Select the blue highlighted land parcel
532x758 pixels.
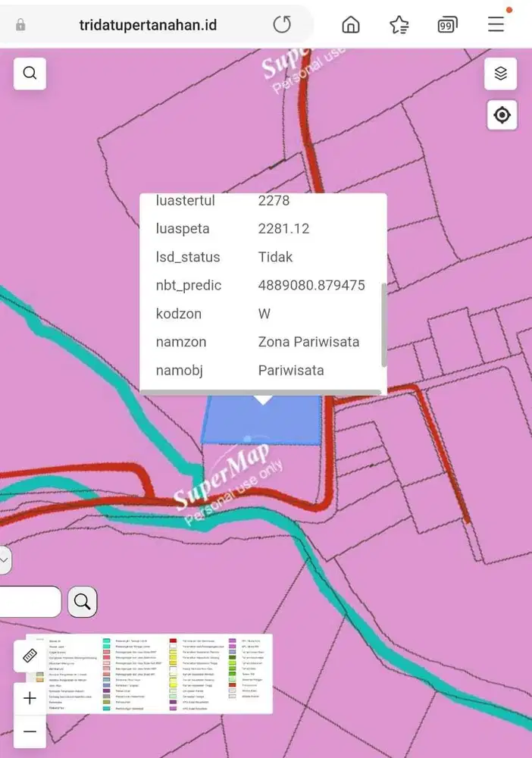[x=261, y=426]
